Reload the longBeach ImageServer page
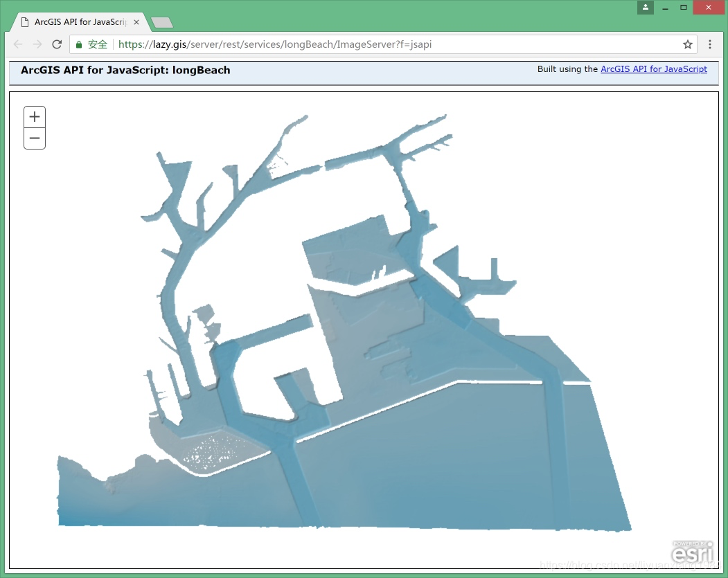This screenshot has height=578, width=728. (57, 44)
